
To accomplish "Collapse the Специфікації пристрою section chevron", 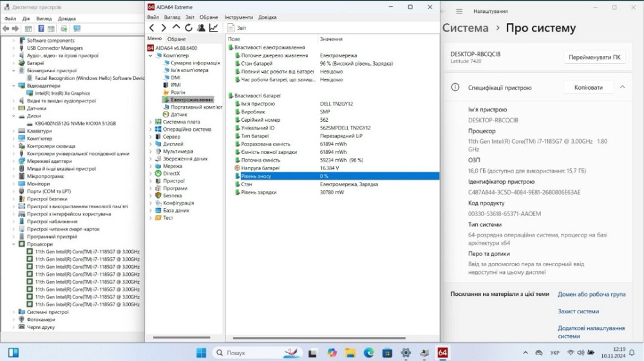I will [622, 87].
